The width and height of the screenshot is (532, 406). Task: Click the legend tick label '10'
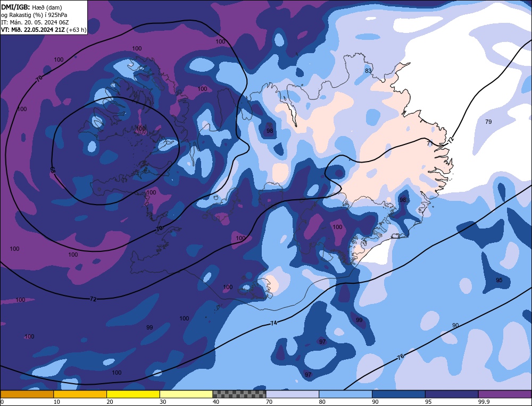(57, 402)
